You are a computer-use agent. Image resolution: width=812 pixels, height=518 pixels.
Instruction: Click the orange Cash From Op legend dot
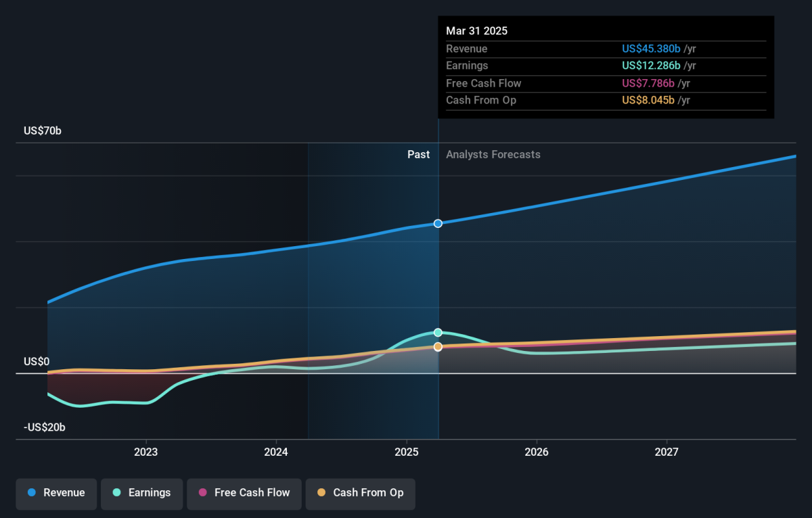pyautogui.click(x=321, y=493)
